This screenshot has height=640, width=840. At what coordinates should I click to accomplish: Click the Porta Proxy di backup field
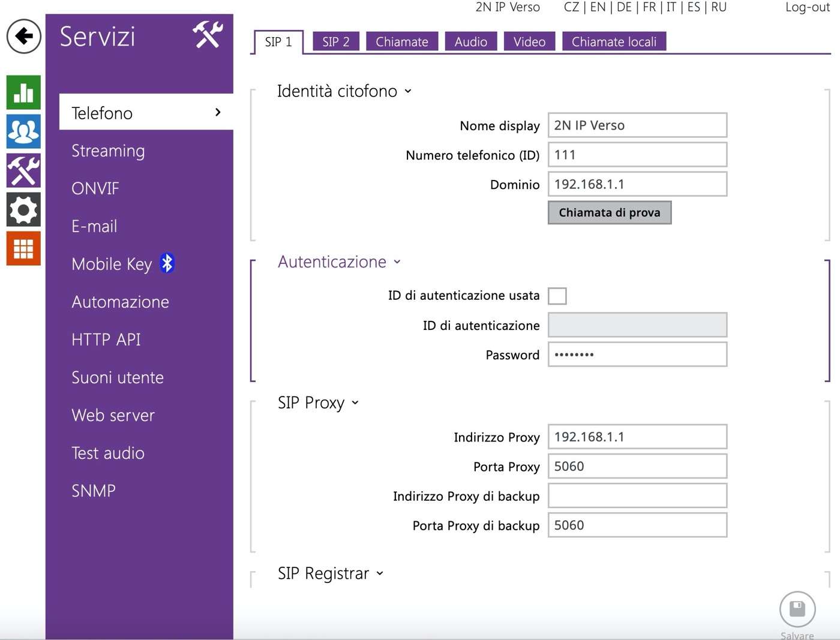pos(638,525)
